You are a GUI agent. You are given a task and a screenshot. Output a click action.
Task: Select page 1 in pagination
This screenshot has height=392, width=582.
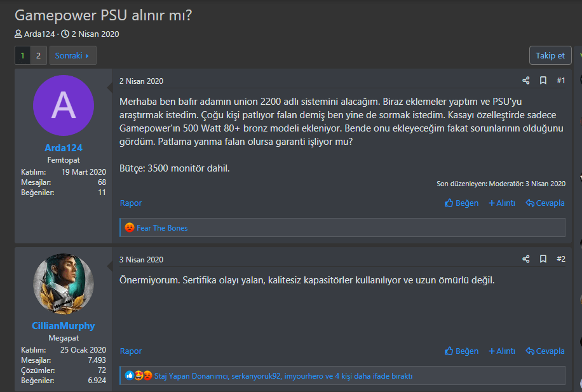point(23,56)
